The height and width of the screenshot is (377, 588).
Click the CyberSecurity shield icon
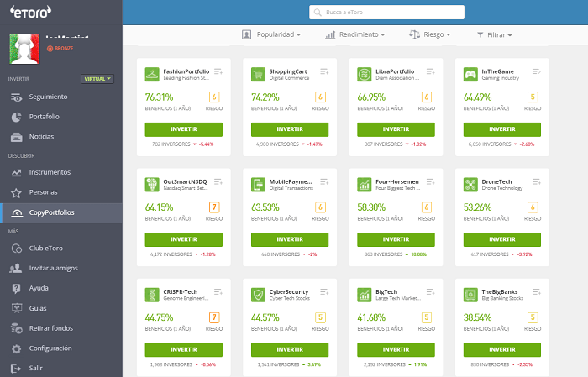click(x=258, y=295)
